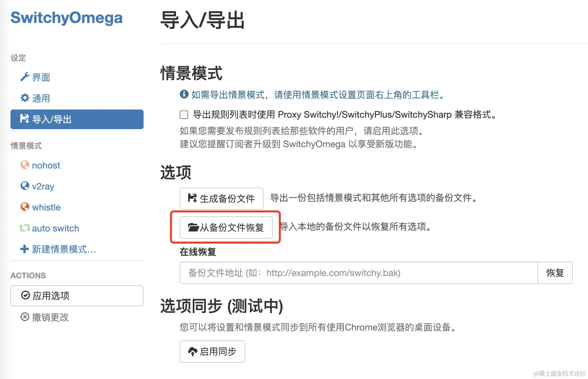Click the 如需导出情景模式 info message text
588x379 pixels.
[318, 95]
